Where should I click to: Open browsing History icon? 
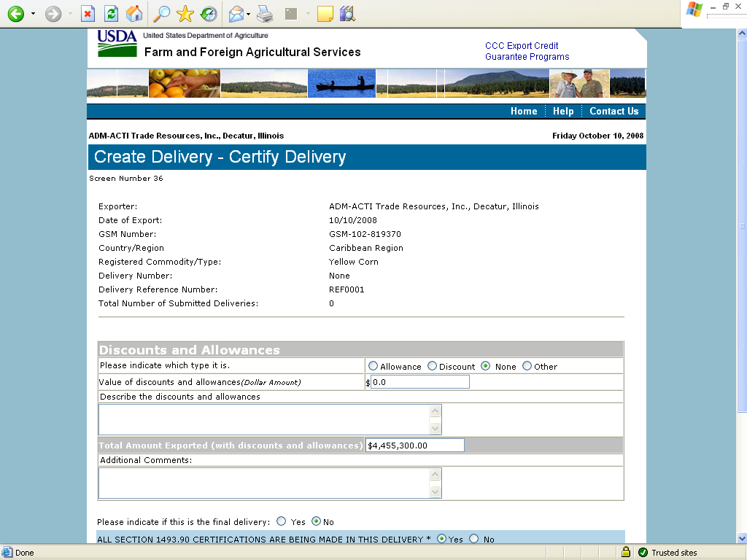point(209,14)
